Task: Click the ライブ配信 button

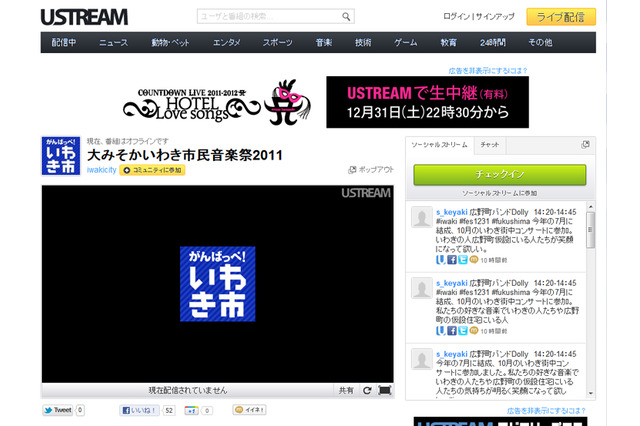Action: 561,17
